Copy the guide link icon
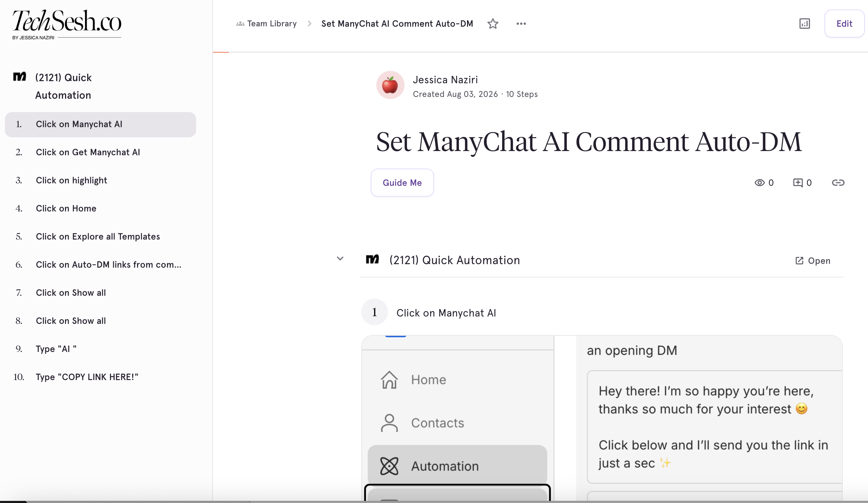Image resolution: width=868 pixels, height=503 pixels. coord(838,183)
